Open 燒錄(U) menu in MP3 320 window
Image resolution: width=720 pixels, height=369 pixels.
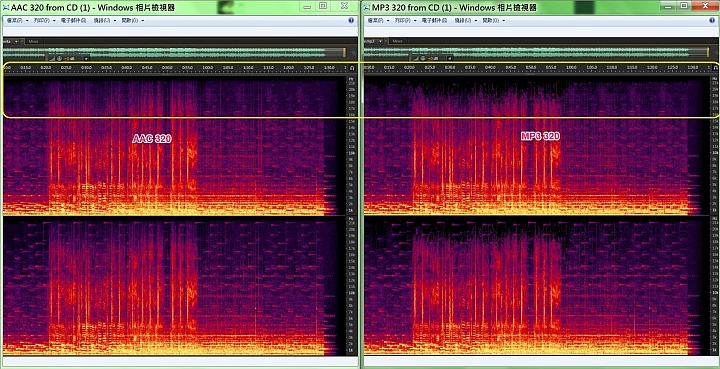[465, 21]
